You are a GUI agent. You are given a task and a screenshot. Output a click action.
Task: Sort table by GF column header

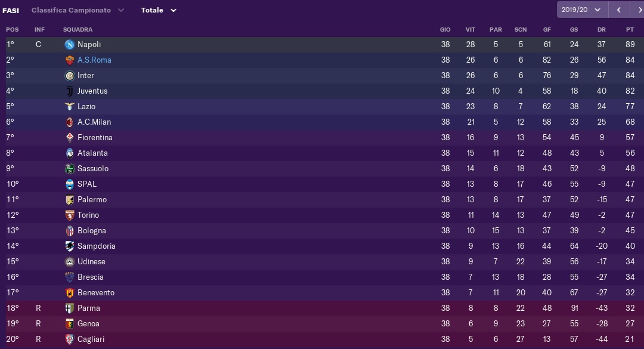click(547, 30)
